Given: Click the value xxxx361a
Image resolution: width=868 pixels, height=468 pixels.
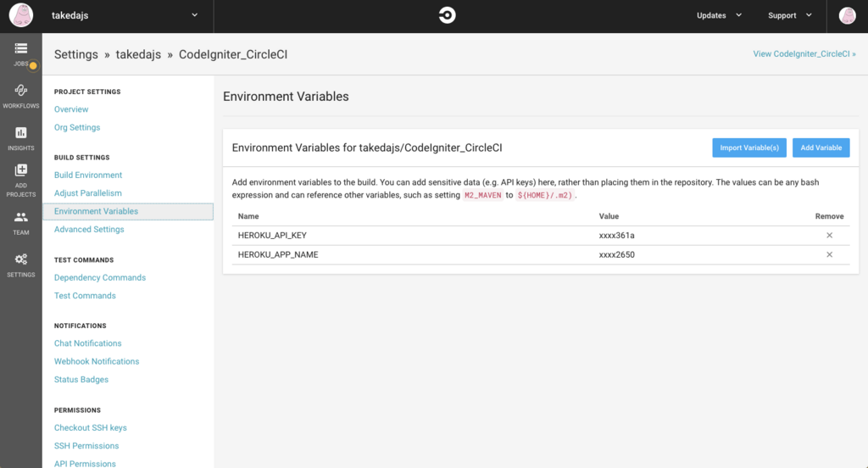Looking at the screenshot, I should [x=617, y=236].
